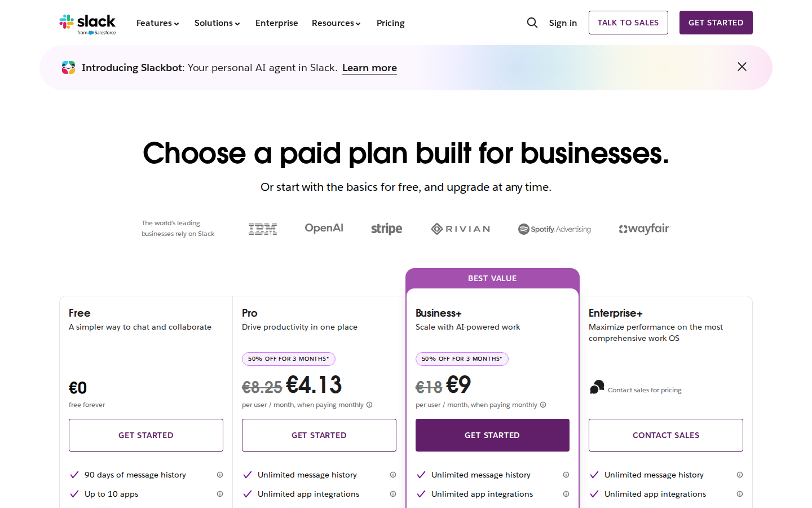This screenshot has width=812, height=508.
Task: Dismiss the Slackbot announcement banner
Action: [742, 67]
